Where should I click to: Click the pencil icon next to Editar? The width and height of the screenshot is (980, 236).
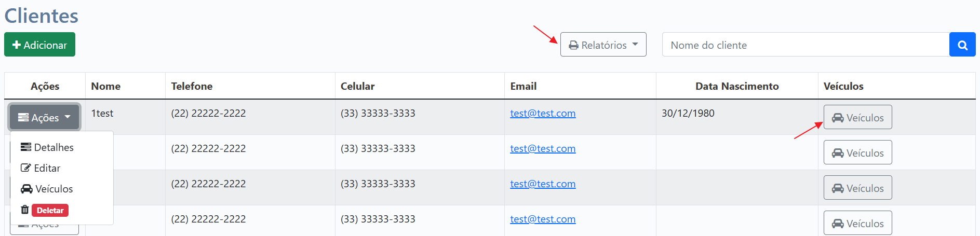coord(25,168)
